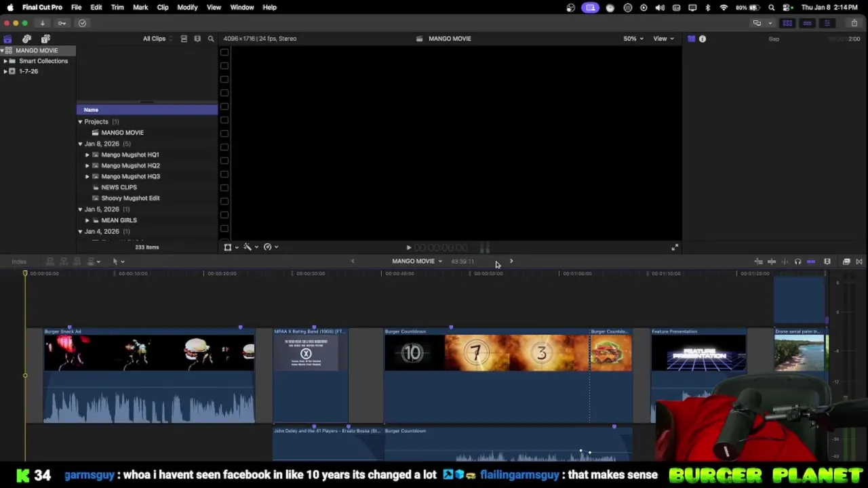Screen dimensions: 868x488
Task: Show the Titles and Generators sidebar
Action: (x=45, y=39)
